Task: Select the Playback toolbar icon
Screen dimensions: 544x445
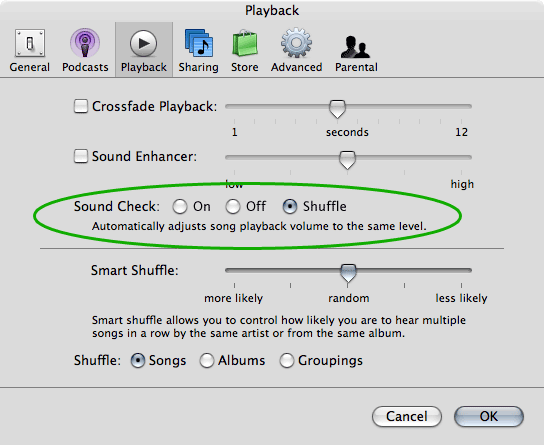Action: [x=144, y=50]
